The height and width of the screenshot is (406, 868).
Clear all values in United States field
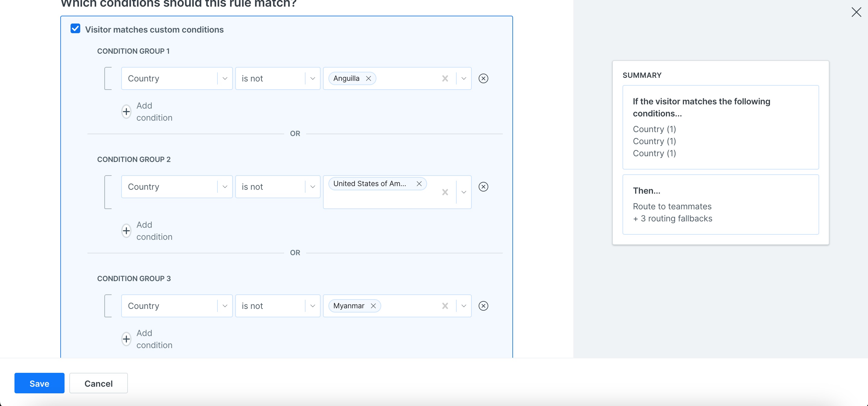[x=445, y=192]
